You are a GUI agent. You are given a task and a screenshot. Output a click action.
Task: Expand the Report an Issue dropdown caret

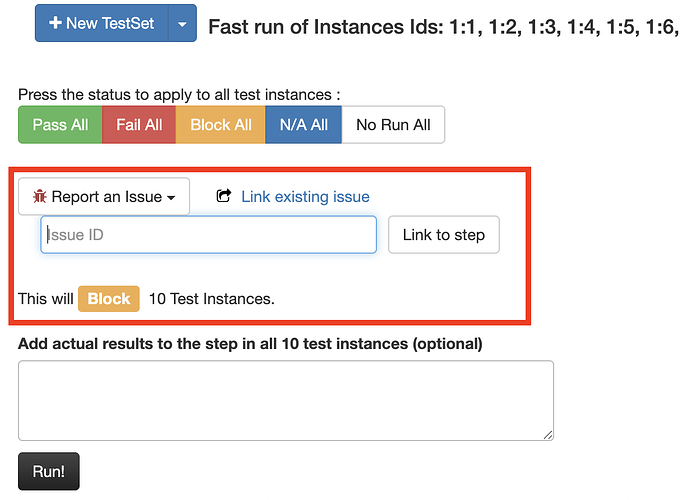[x=171, y=198]
